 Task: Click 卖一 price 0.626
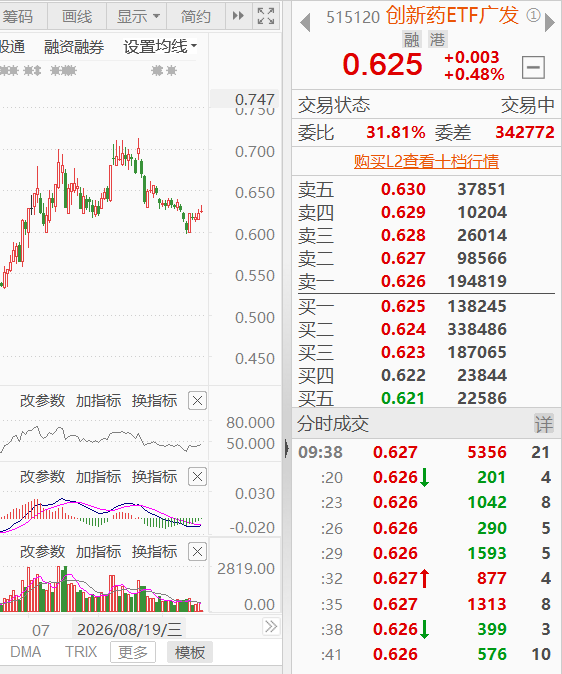403,281
